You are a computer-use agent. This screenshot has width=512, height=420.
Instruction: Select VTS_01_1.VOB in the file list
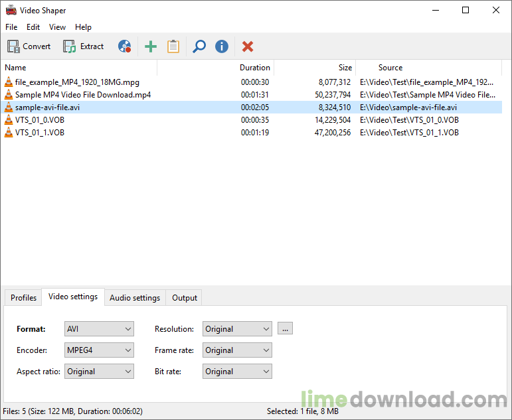pos(40,133)
